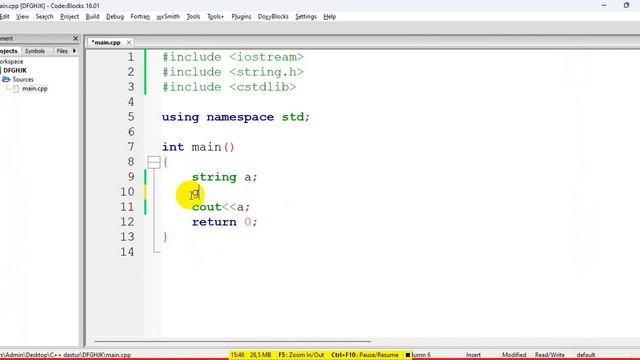
Task: Open the View menu
Action: (x=22, y=17)
